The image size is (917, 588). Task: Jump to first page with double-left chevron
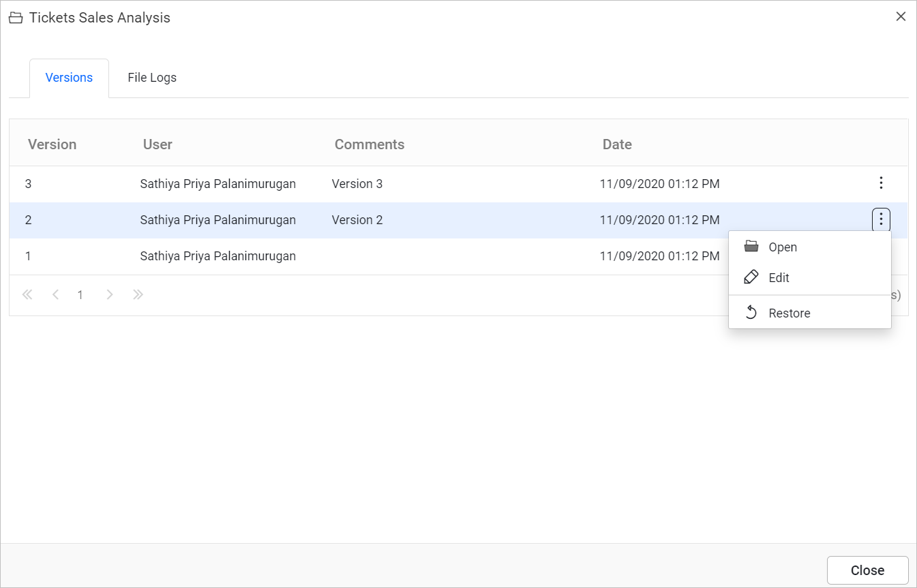[x=27, y=294]
